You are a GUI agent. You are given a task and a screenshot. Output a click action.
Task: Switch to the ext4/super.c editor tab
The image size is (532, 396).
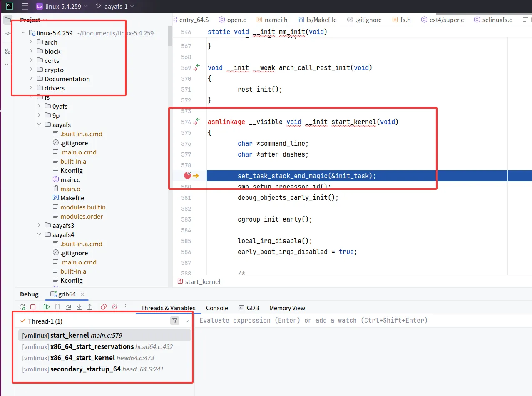point(442,20)
